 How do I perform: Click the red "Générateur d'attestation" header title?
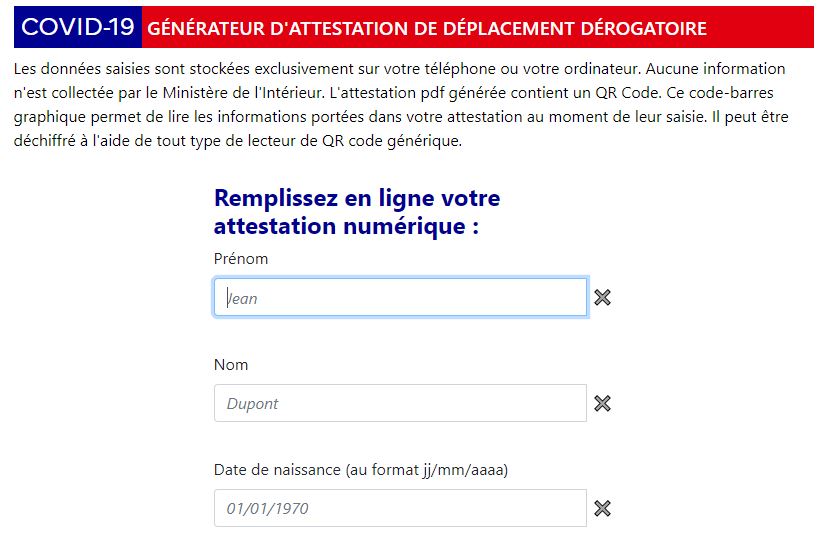coord(427,29)
